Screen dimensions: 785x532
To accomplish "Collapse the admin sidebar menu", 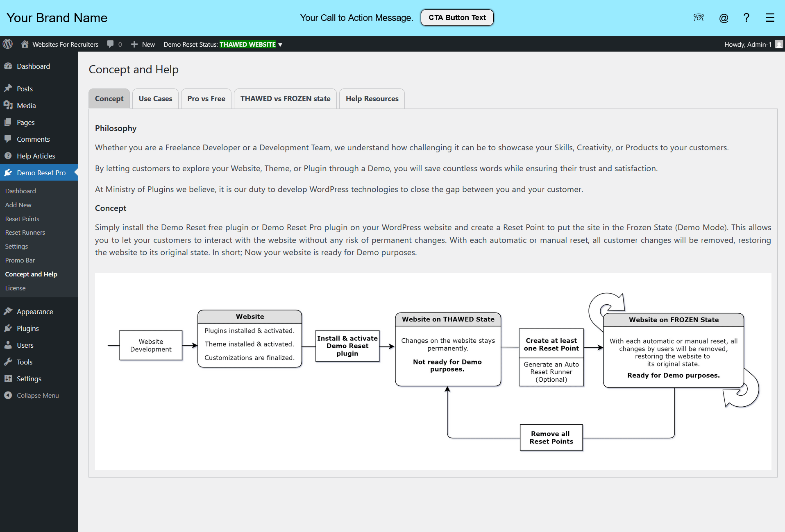I will click(32, 395).
